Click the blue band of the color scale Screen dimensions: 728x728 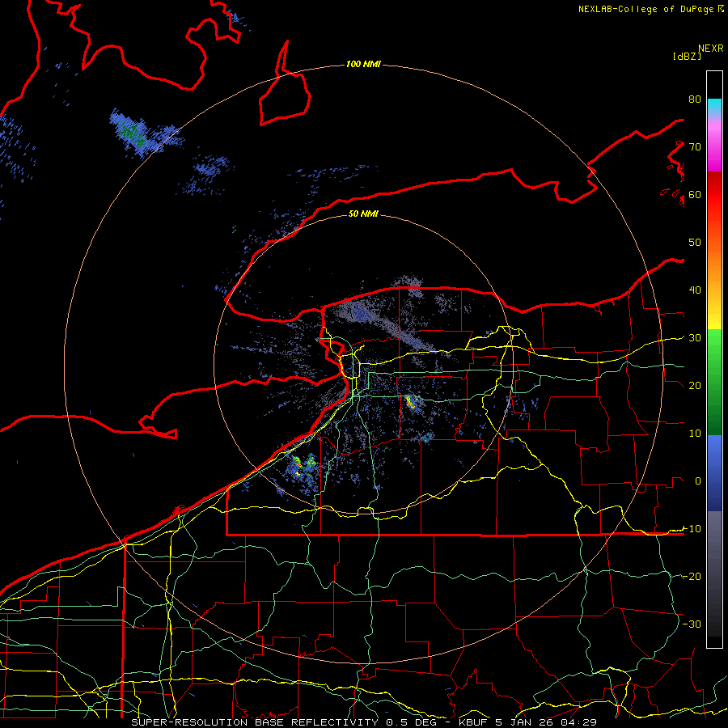714,472
